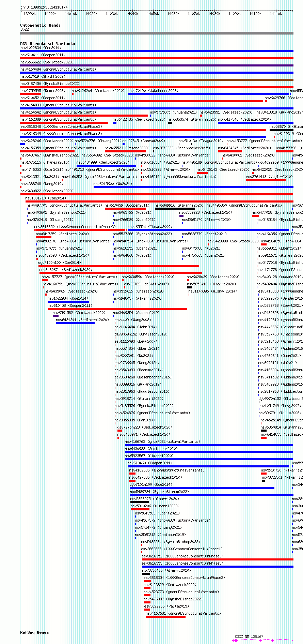
Task: Select the nsv610411 (Cooper2011) red bar
Action: pos(157,58)
